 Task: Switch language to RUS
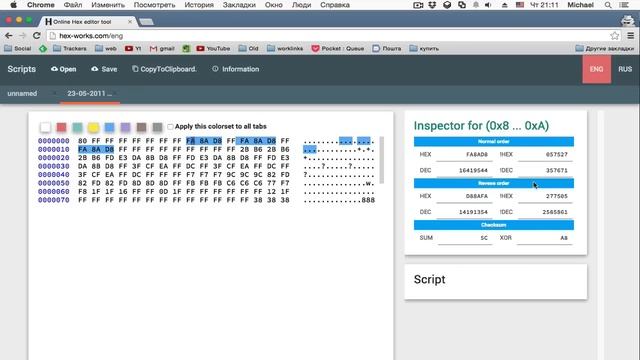coord(625,69)
